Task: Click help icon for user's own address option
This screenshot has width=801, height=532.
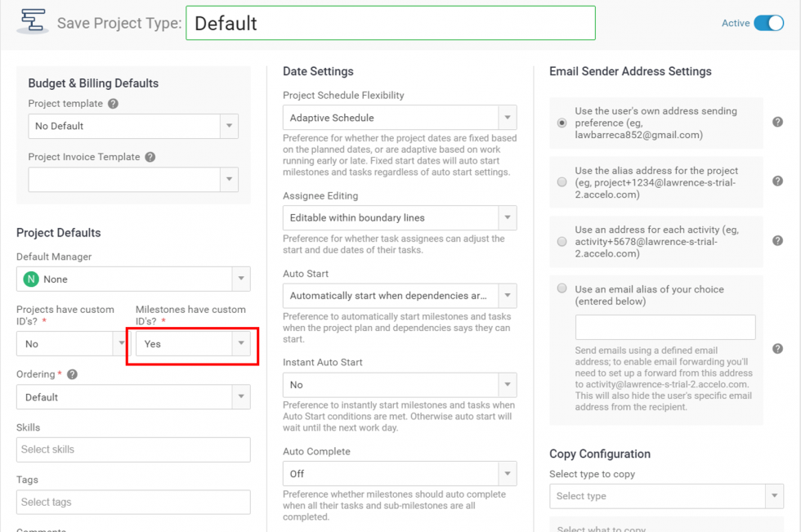Action: click(x=777, y=123)
